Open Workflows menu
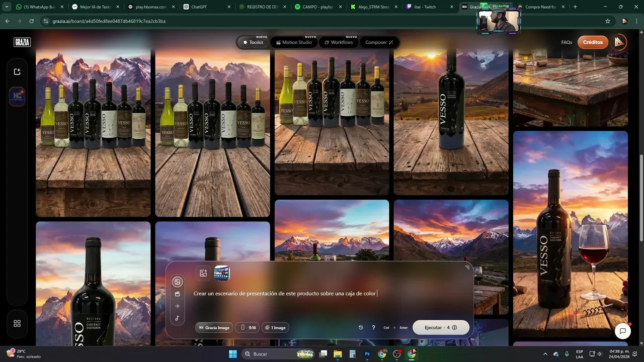The image size is (644, 362). tap(339, 42)
